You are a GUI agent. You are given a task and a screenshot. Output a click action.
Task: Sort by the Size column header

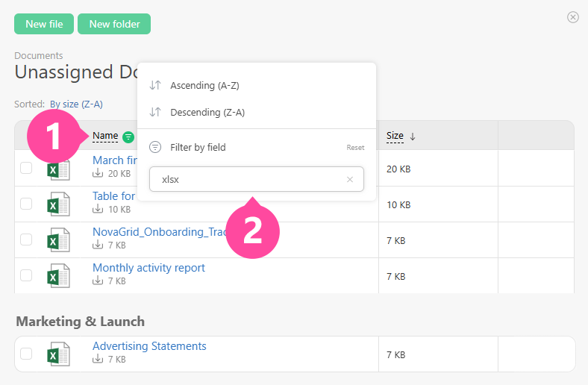pos(395,136)
